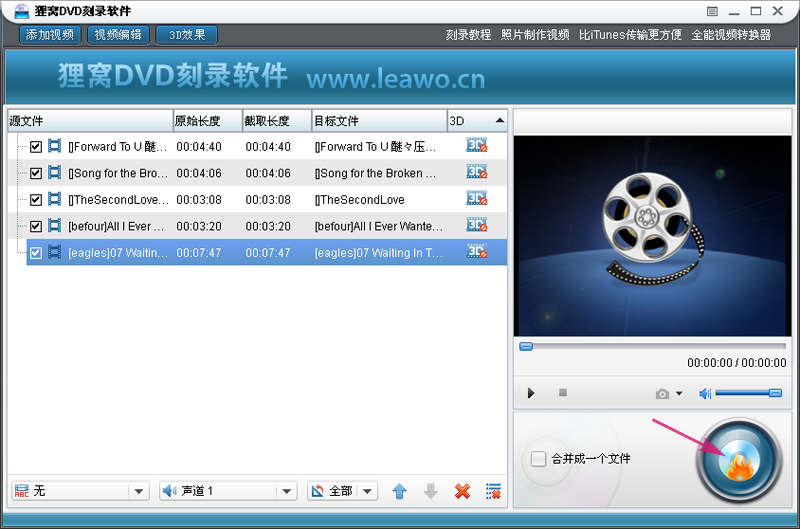Open the title bar menu icon
Viewport: 800px width, 529px height.
[x=712, y=11]
